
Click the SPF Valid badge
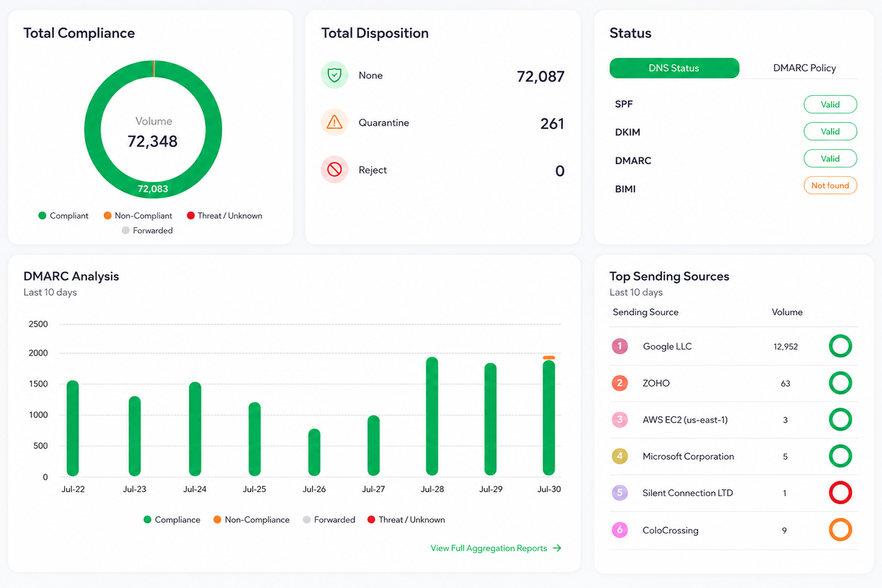[830, 105]
